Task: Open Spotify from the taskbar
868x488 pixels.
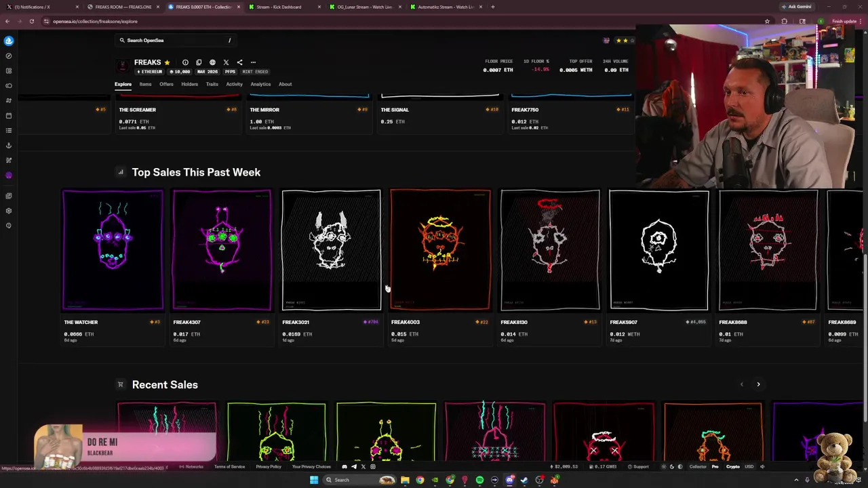Action: [479, 480]
